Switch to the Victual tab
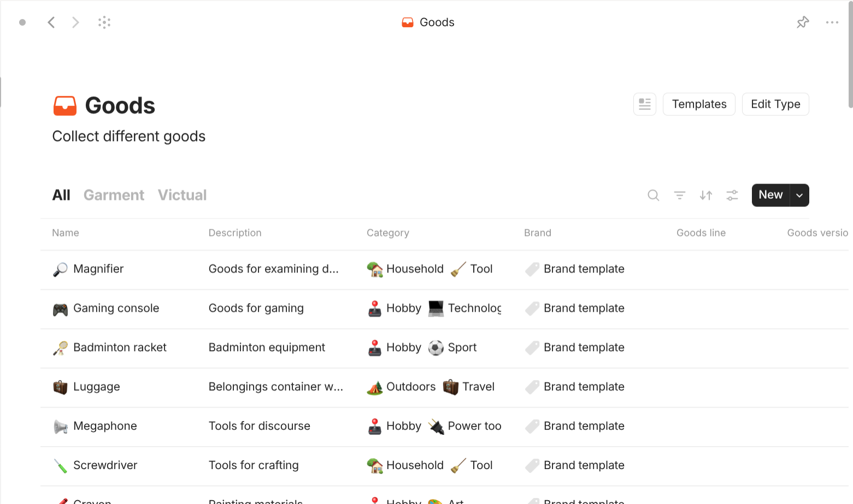 pos(182,195)
